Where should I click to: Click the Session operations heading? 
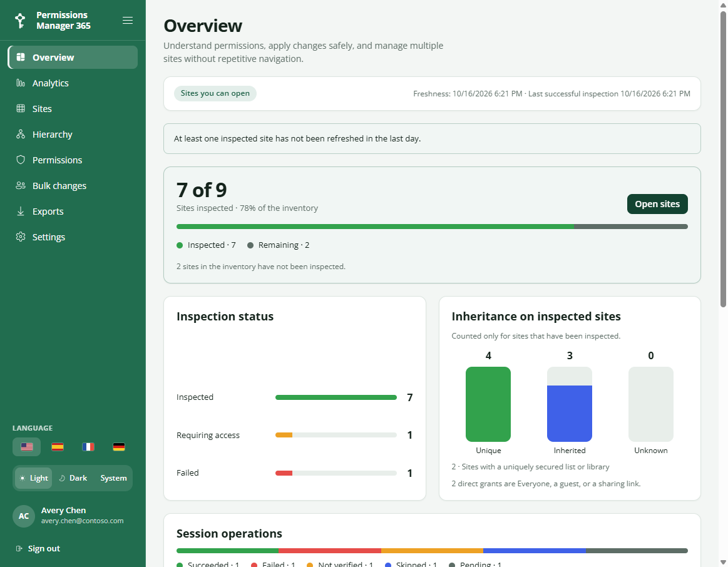(229, 534)
